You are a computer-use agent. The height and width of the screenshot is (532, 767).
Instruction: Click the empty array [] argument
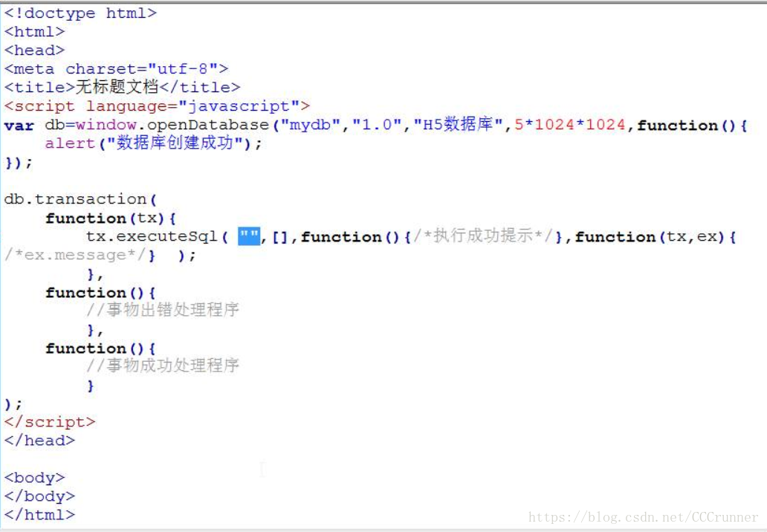pyautogui.click(x=279, y=237)
